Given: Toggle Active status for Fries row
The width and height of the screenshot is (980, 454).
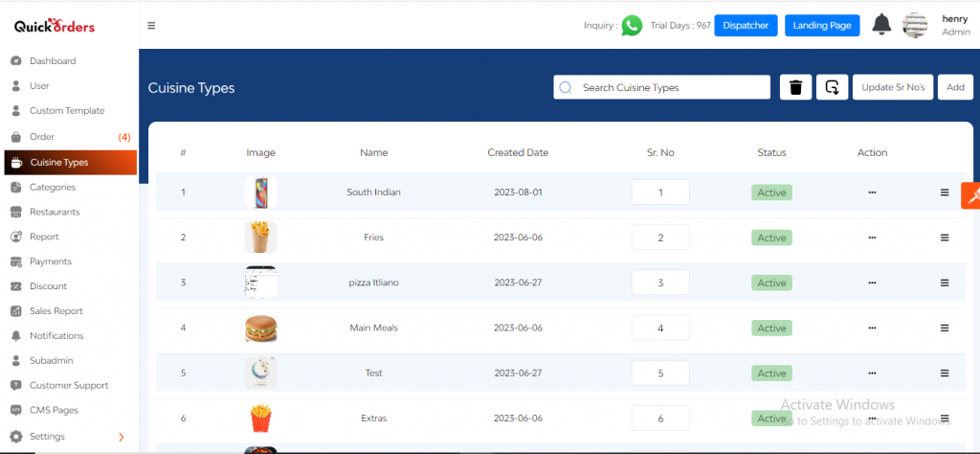Looking at the screenshot, I should (x=771, y=238).
